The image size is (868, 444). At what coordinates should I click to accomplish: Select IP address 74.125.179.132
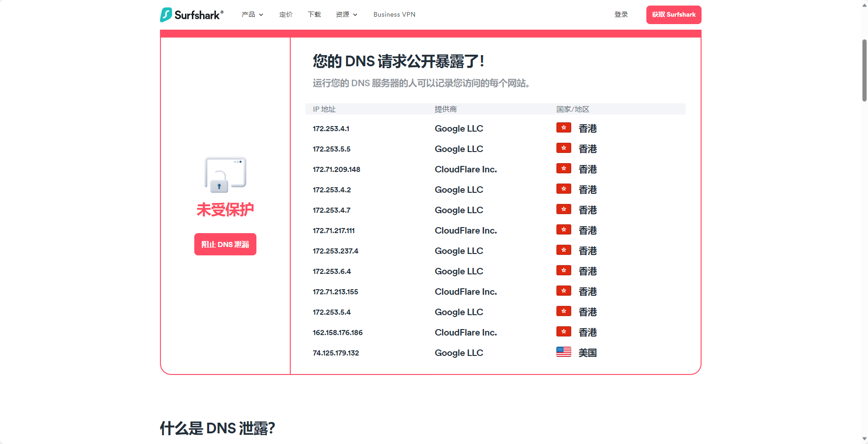(336, 353)
